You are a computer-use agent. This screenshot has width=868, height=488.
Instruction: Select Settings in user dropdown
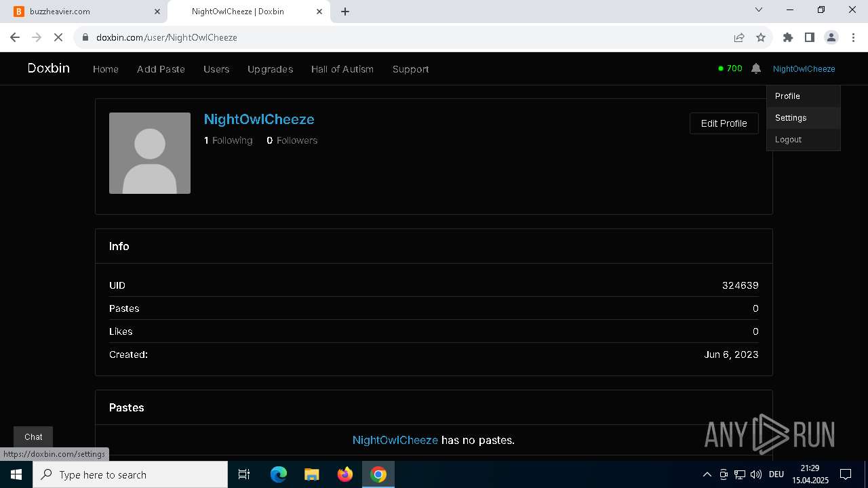(x=804, y=118)
